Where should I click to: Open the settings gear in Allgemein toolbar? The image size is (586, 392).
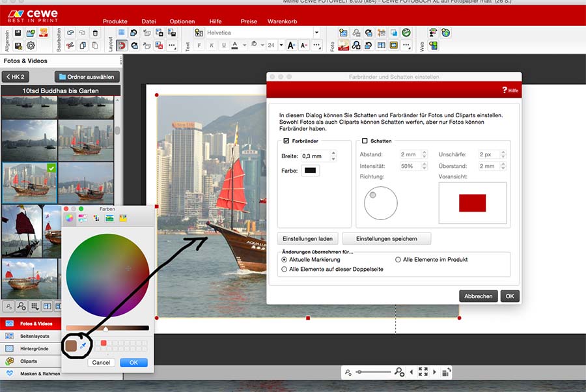[x=31, y=46]
